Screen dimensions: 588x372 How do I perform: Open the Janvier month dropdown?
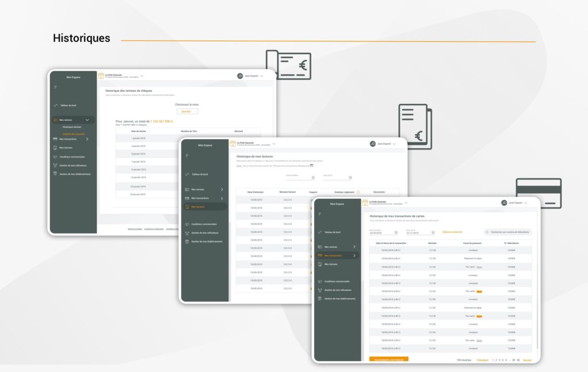pos(188,112)
